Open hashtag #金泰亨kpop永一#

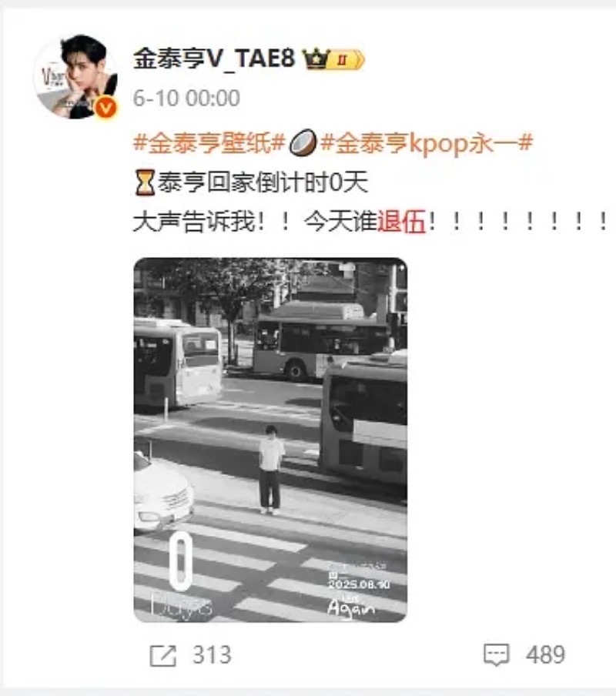tap(426, 143)
